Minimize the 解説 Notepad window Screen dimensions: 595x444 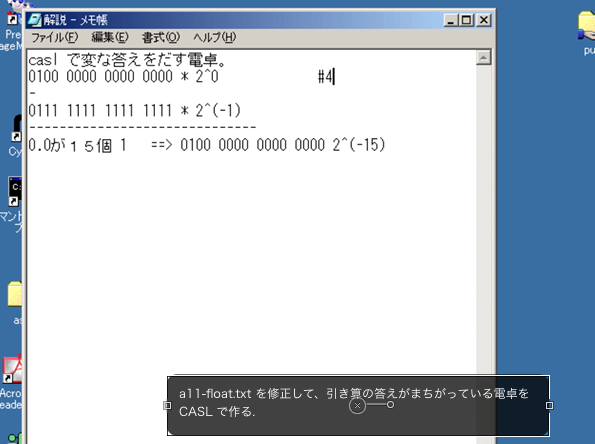pos(450,20)
